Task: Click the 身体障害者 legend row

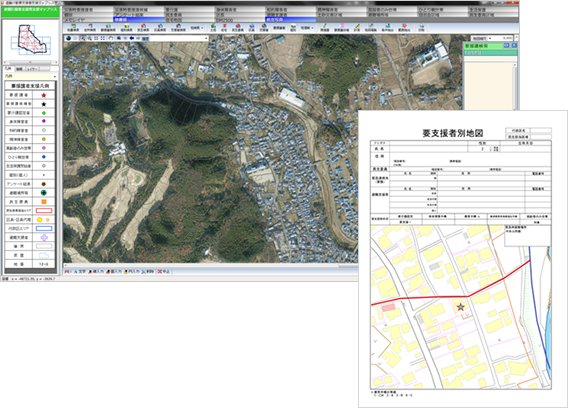Action: [x=30, y=121]
